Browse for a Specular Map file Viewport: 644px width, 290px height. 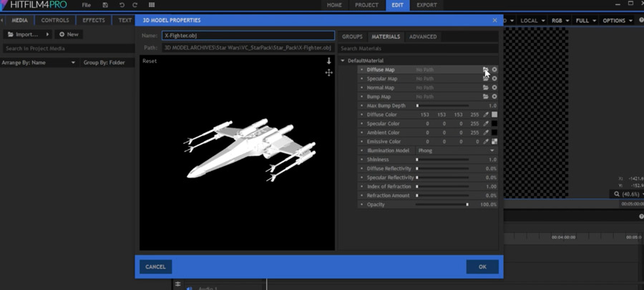(x=485, y=79)
